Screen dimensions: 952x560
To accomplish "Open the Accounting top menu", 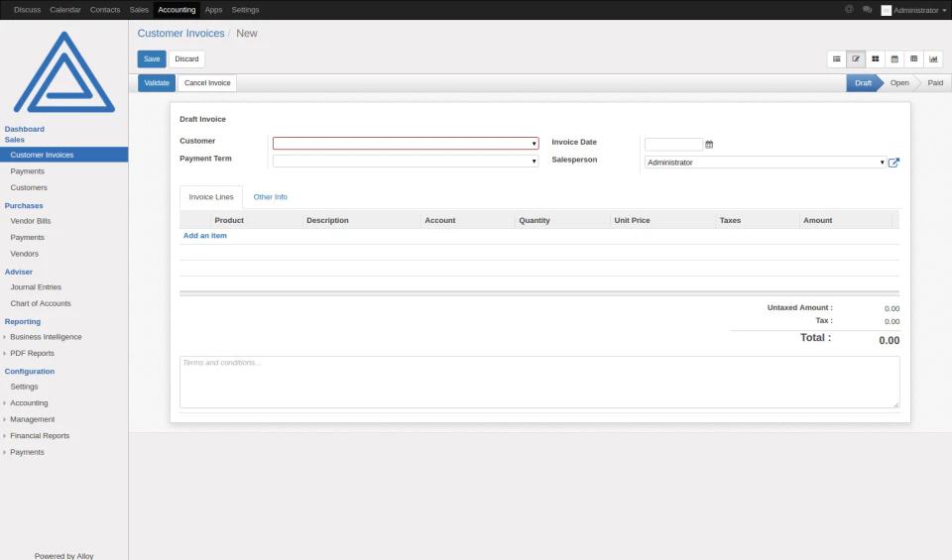I will 177,10.
